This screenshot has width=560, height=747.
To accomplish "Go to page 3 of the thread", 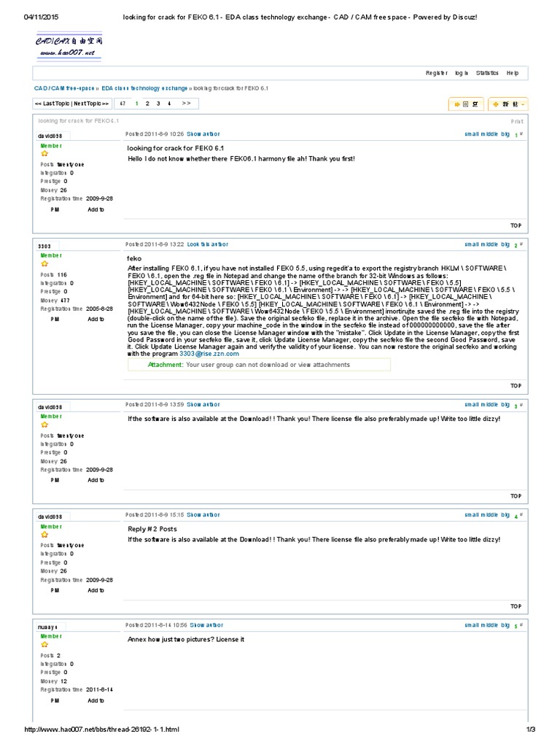I will (x=158, y=104).
